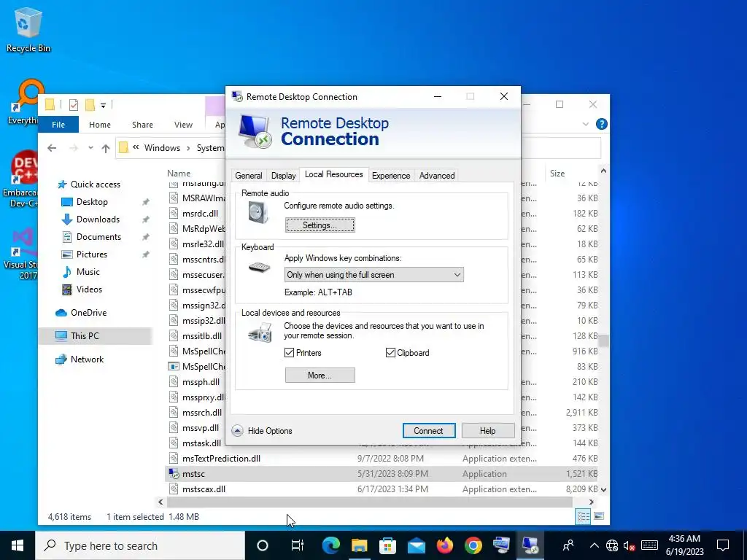Open the Embarcadero Dev-C++ desktop shortcut

tap(20, 179)
